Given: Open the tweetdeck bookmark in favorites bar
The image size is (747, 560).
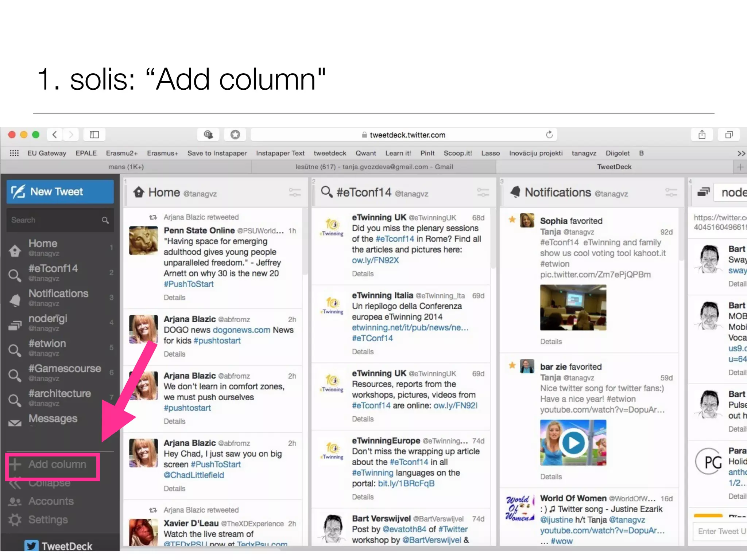Looking at the screenshot, I should [329, 153].
